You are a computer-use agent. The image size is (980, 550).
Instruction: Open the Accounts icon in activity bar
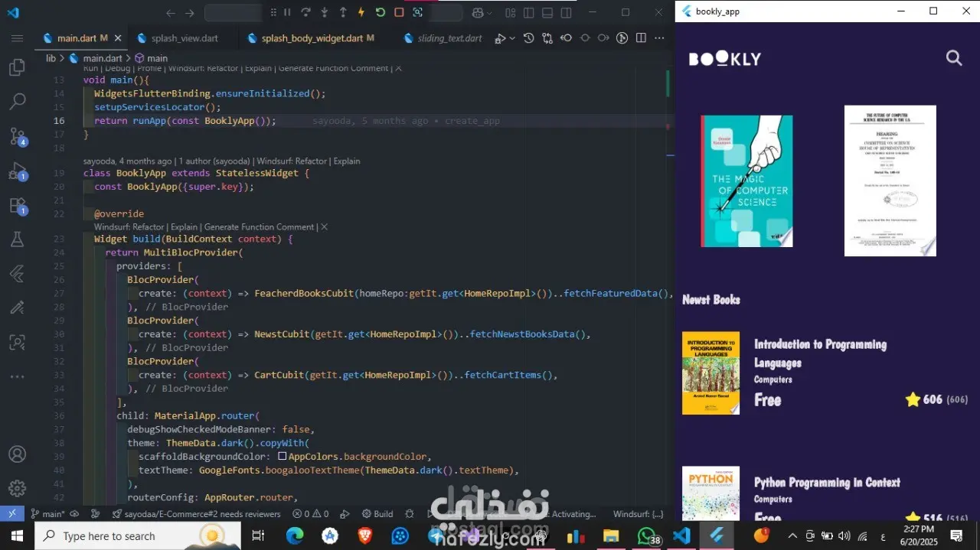(x=17, y=454)
